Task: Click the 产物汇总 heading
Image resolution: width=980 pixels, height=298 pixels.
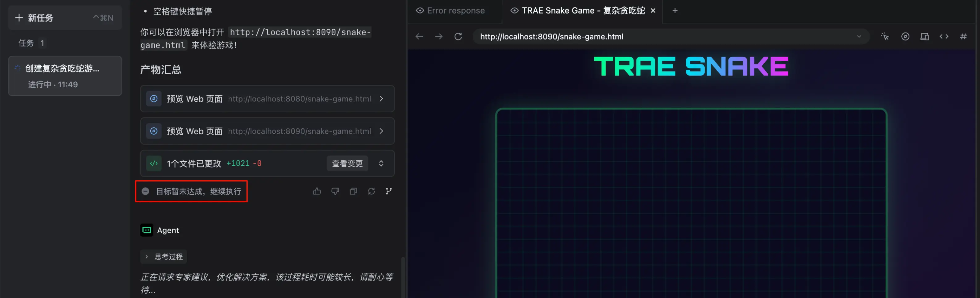Action: coord(161,69)
